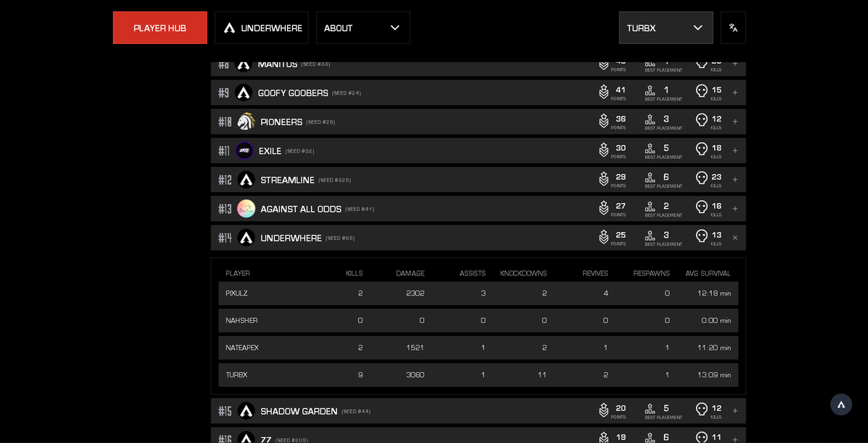
Task: Click TURBX average survival 13:09 min
Action: pos(715,375)
